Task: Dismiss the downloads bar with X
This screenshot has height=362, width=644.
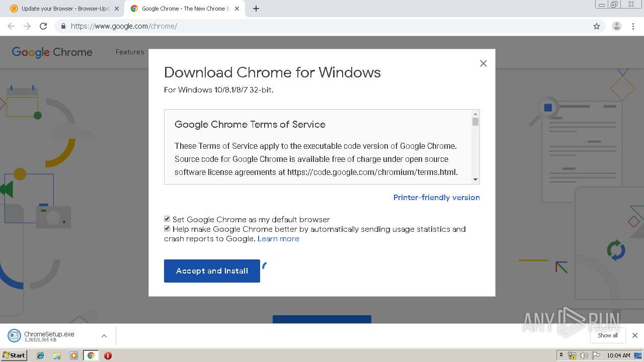Action: [635, 335]
